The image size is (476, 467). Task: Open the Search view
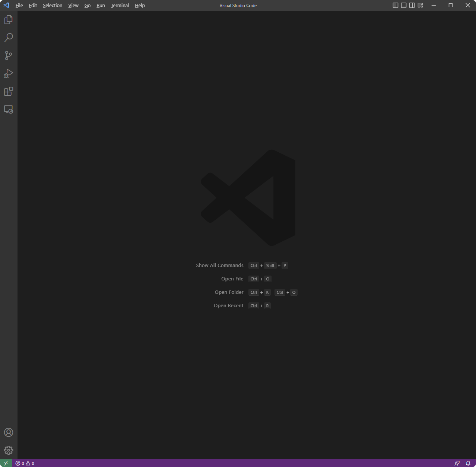[9, 38]
